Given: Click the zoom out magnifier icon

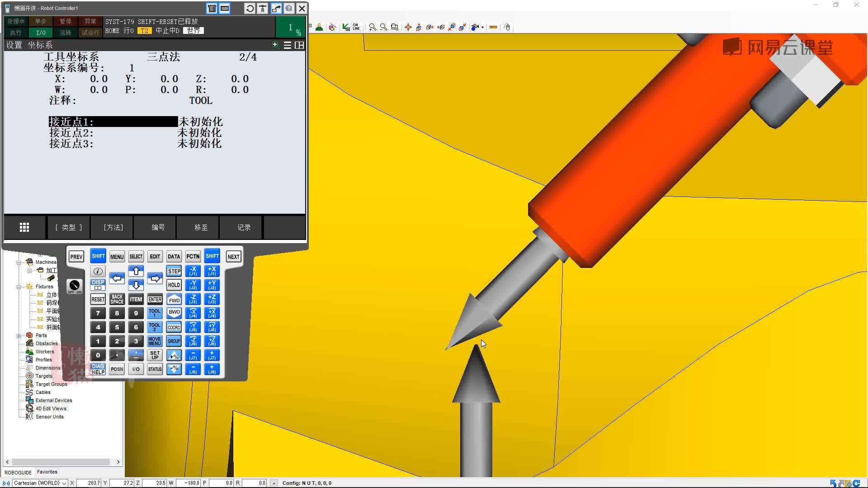Looking at the screenshot, I should (x=383, y=28).
